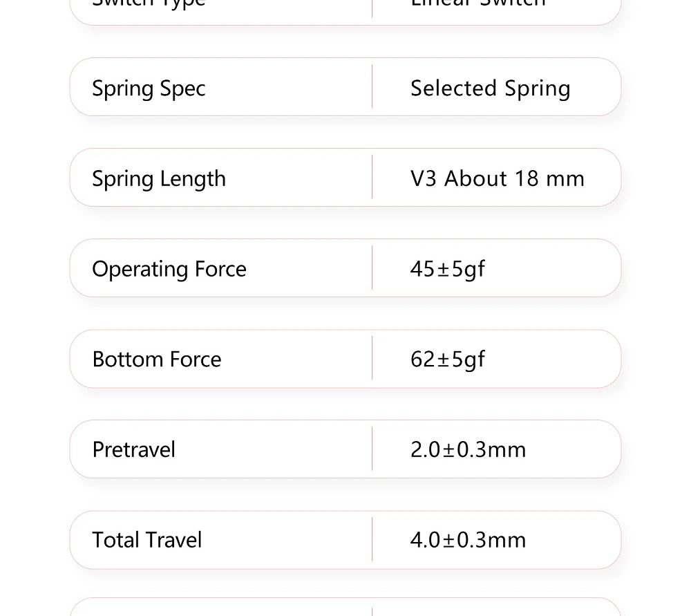Click the divider in the Bottom Force row
Viewport: 691px width, 616px height.
click(372, 359)
